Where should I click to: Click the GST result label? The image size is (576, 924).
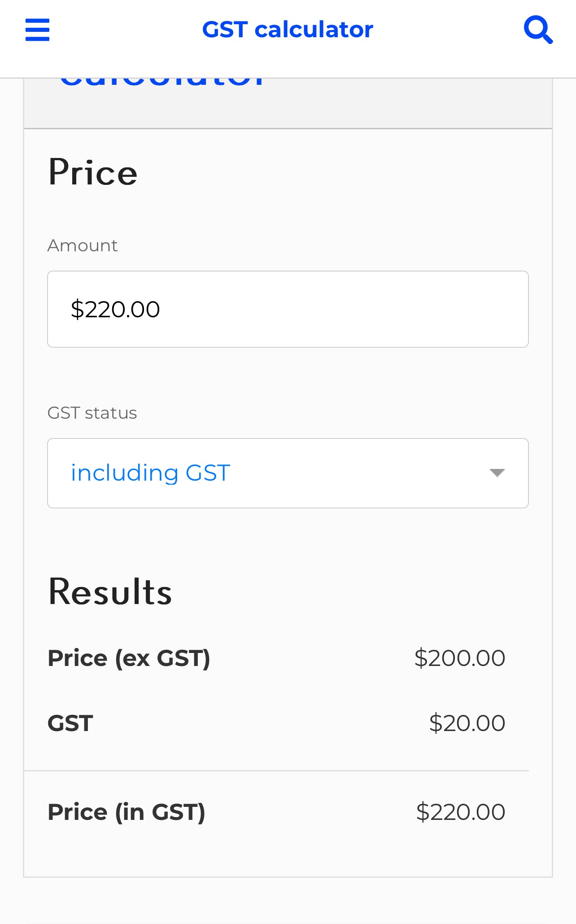tap(70, 723)
